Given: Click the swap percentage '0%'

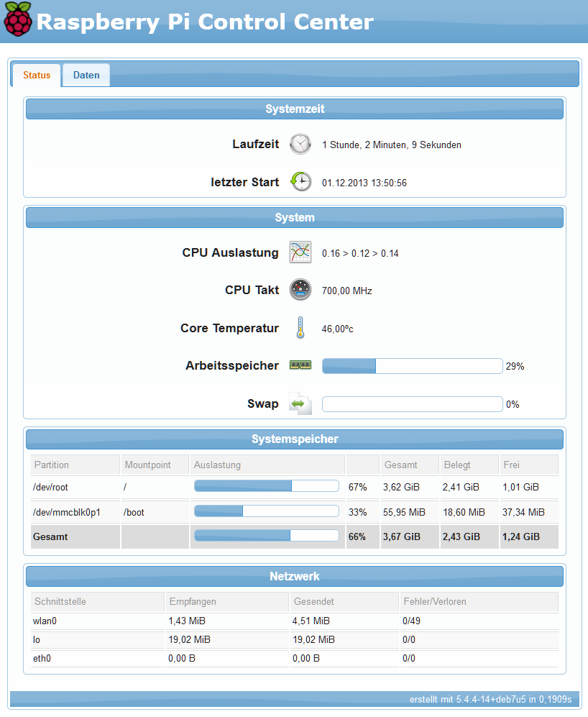Looking at the screenshot, I should pos(513,404).
